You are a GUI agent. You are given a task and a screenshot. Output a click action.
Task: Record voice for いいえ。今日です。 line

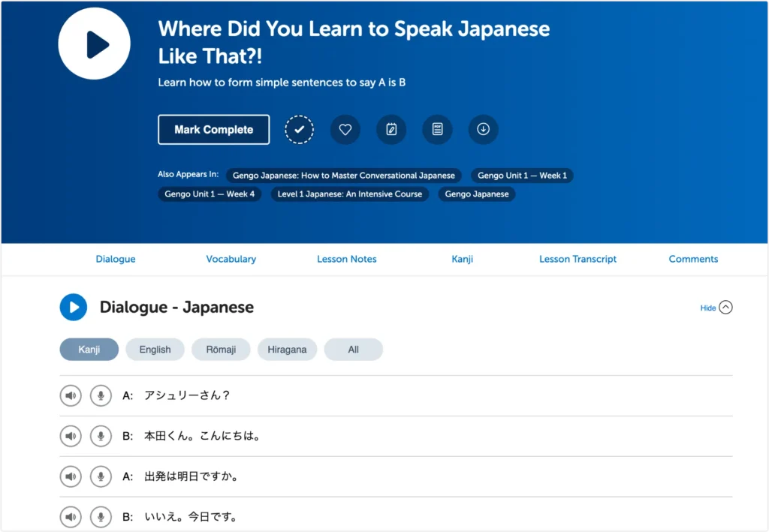coord(101,517)
